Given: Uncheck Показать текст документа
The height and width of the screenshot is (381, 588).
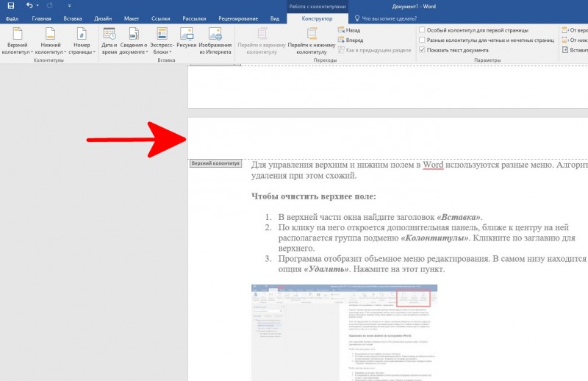Looking at the screenshot, I should 422,50.
